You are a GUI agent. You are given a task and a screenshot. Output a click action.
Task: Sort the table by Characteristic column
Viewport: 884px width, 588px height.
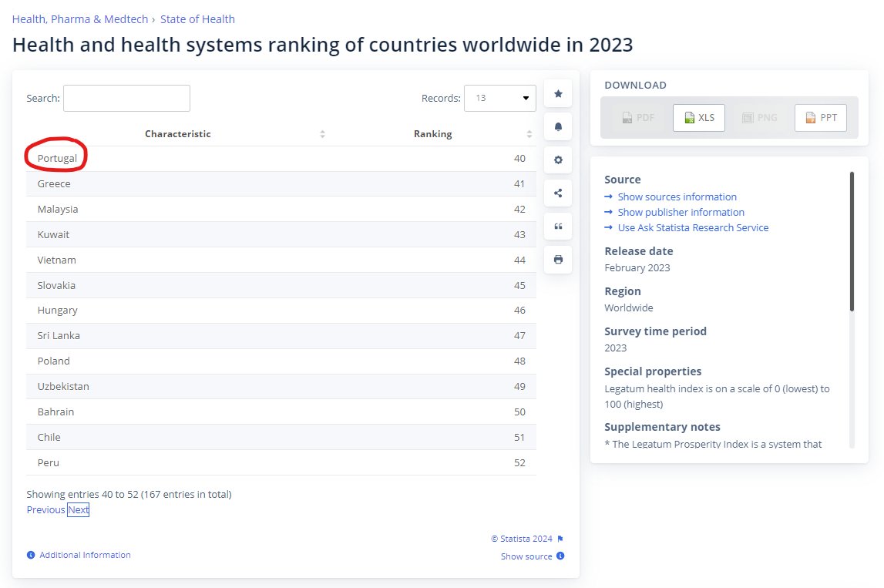coord(322,133)
